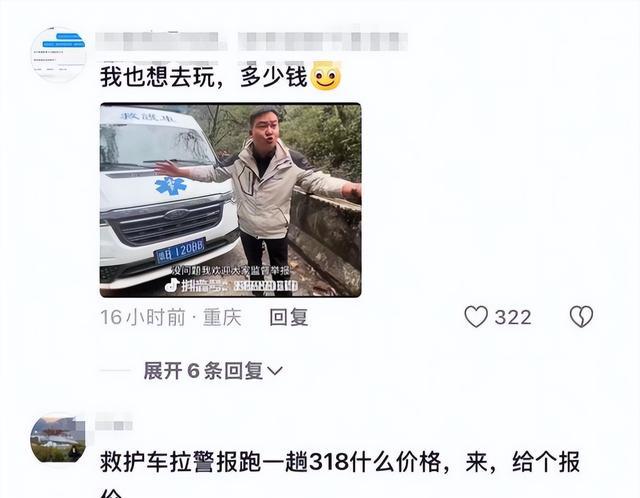This screenshot has height=498, width=640.
Task: Click the Douyin watermark logo in image
Action: tap(172, 285)
